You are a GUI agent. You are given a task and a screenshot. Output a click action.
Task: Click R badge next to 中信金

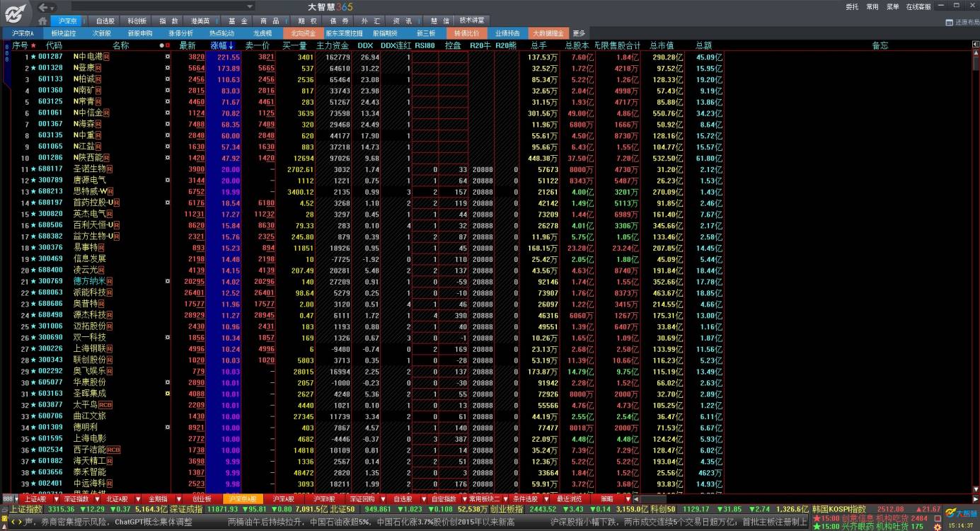coord(107,113)
